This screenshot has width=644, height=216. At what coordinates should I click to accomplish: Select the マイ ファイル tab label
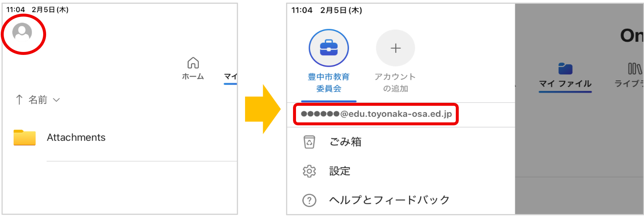click(x=565, y=84)
